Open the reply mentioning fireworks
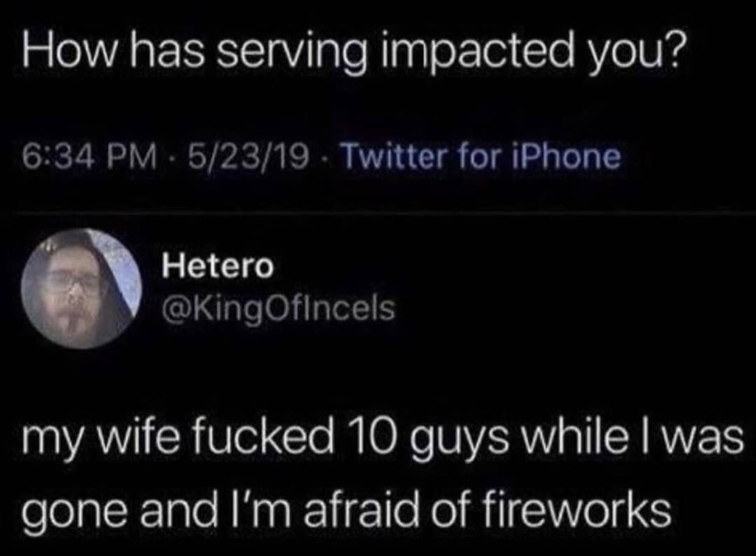 tap(383, 473)
